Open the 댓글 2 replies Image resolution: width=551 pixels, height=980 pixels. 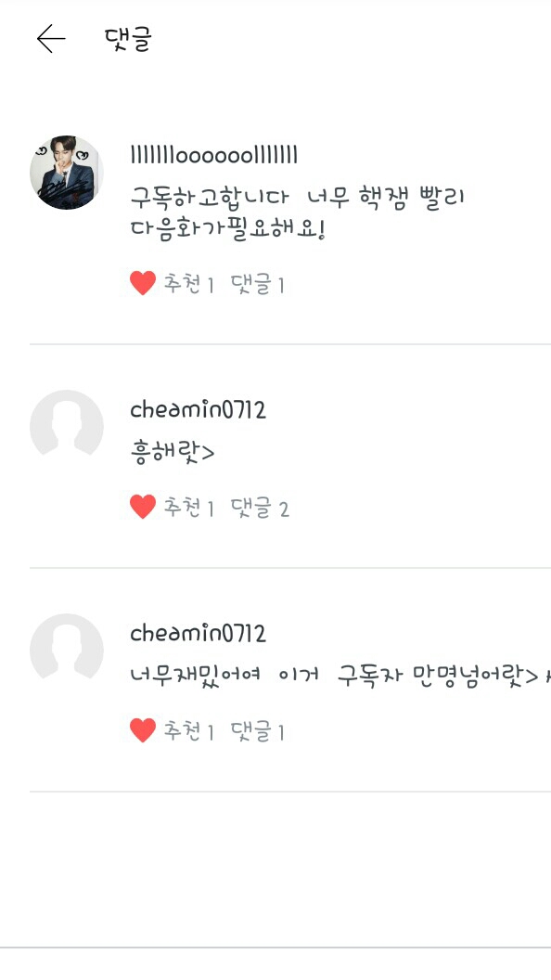pos(259,509)
